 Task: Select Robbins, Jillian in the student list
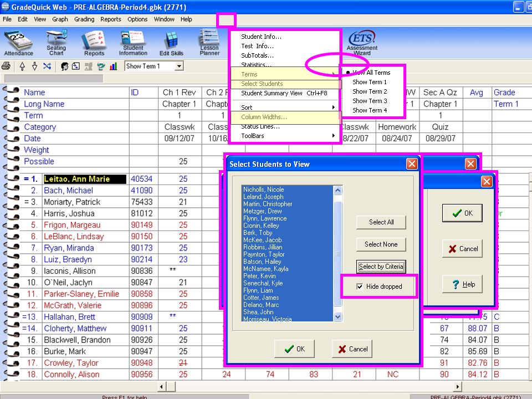pyautogui.click(x=288, y=247)
